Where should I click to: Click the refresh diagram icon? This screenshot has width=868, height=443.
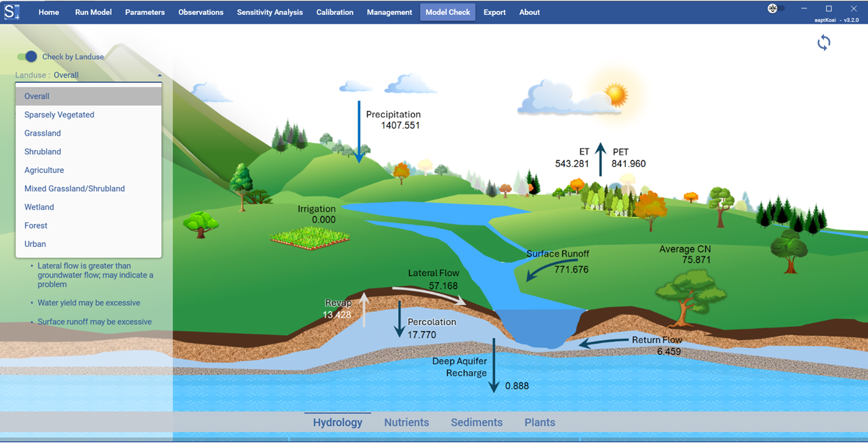(x=823, y=42)
